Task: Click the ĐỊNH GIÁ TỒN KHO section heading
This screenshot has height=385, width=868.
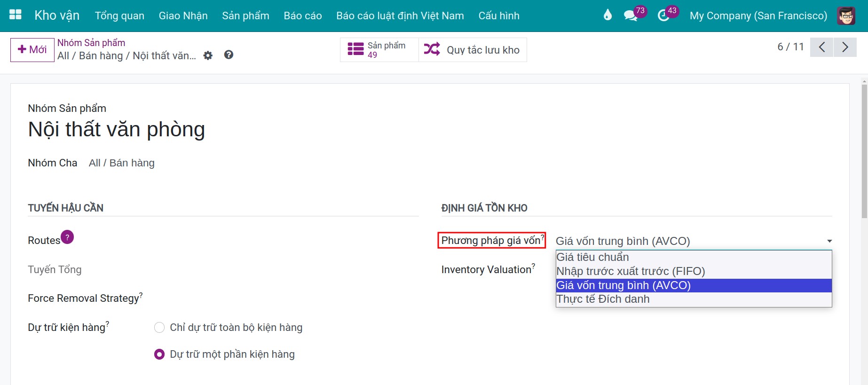Action: [484, 208]
